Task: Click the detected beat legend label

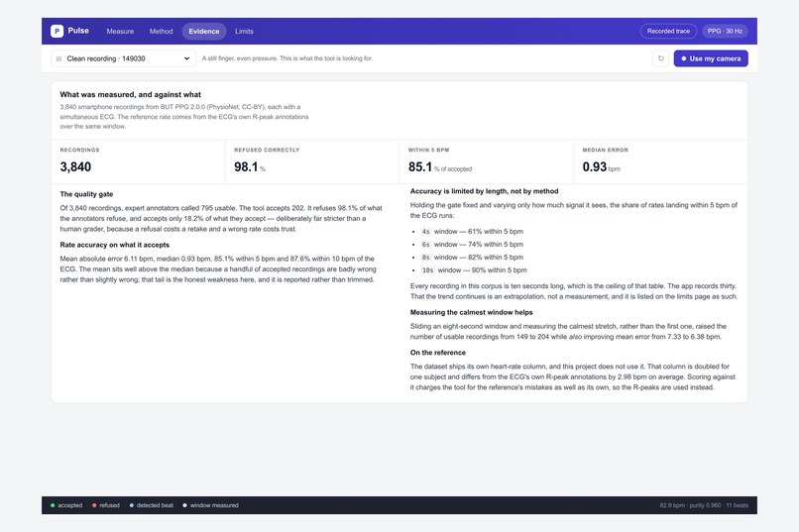Action: [x=155, y=505]
